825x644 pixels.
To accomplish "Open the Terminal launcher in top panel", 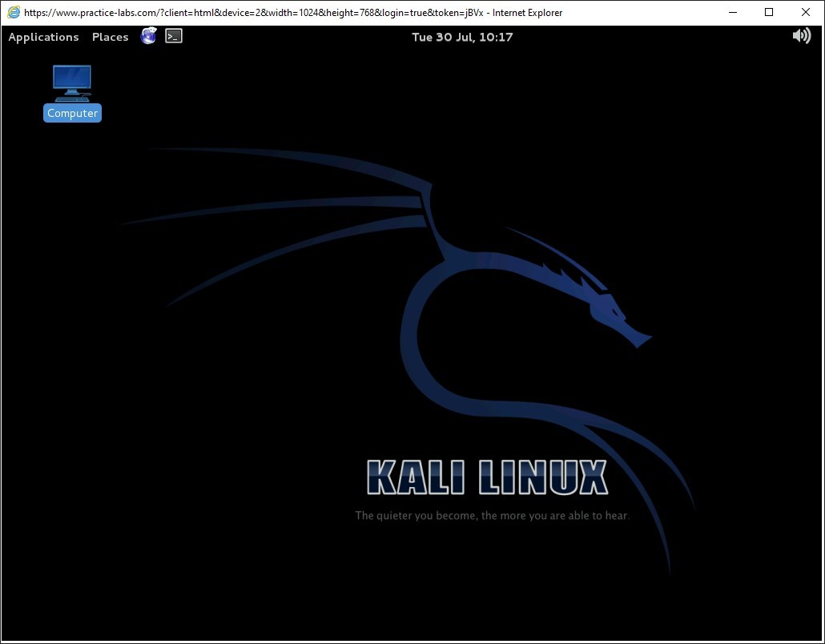I will [x=174, y=36].
